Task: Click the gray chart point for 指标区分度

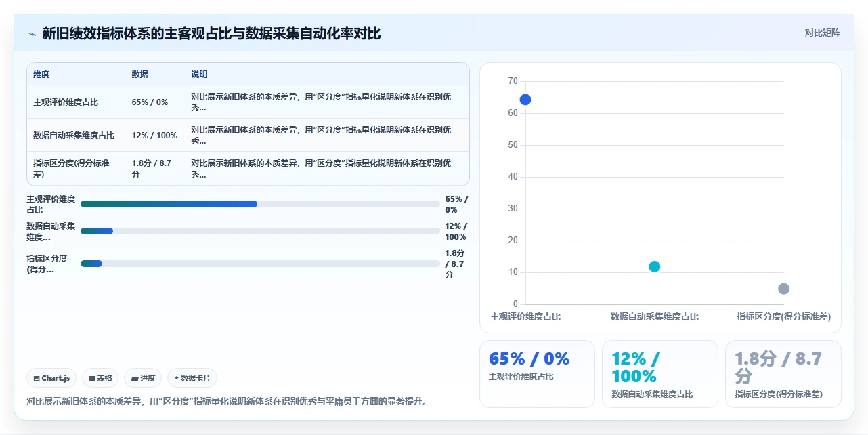Action: tap(784, 289)
